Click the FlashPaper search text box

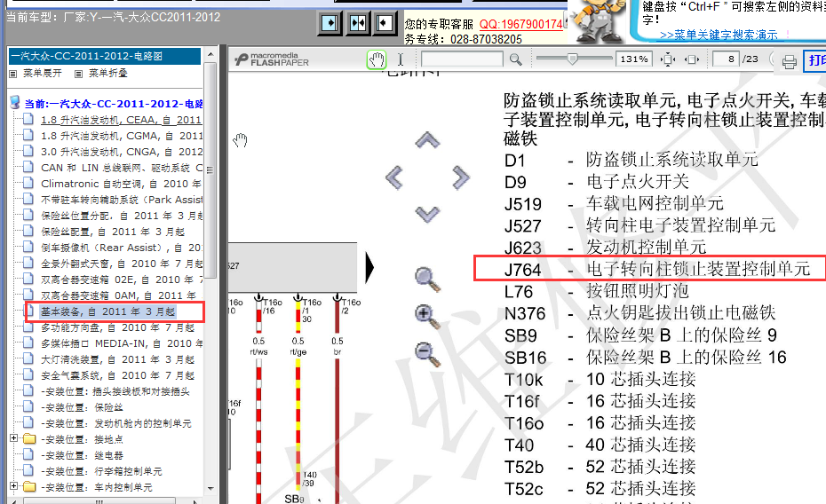point(462,59)
